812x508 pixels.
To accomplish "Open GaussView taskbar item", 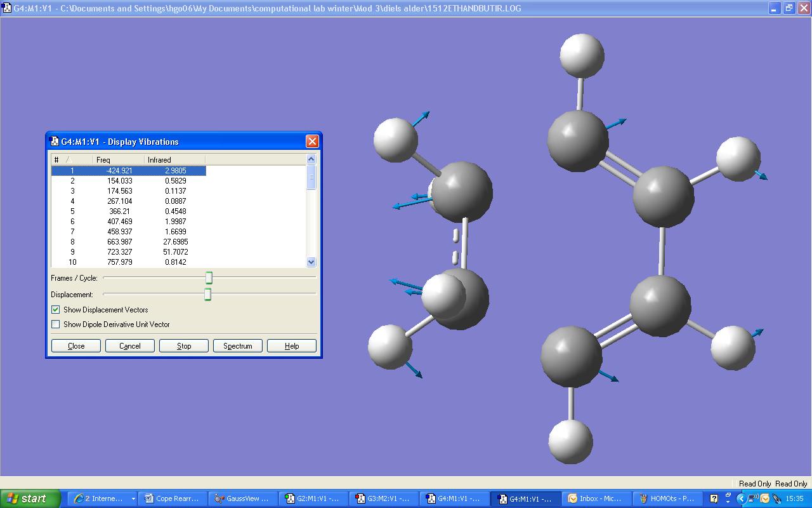I will (x=242, y=498).
